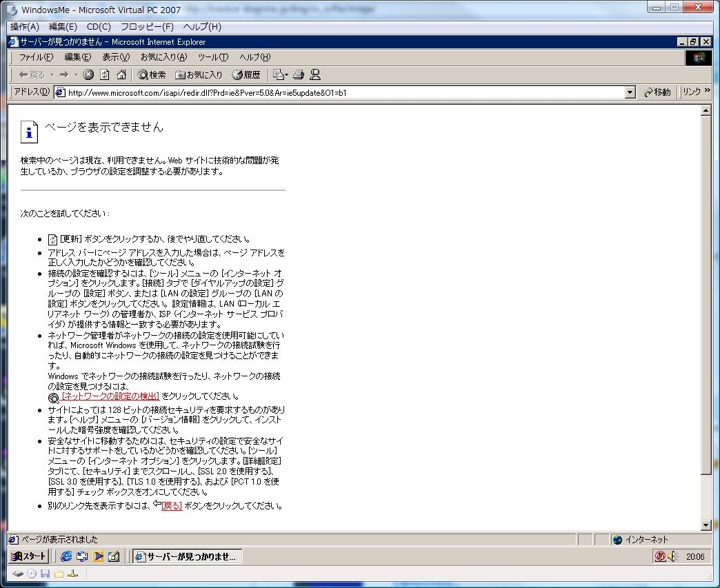720x588 pixels.
Task: Click the info page icon beside the heading
Action: pyautogui.click(x=29, y=132)
